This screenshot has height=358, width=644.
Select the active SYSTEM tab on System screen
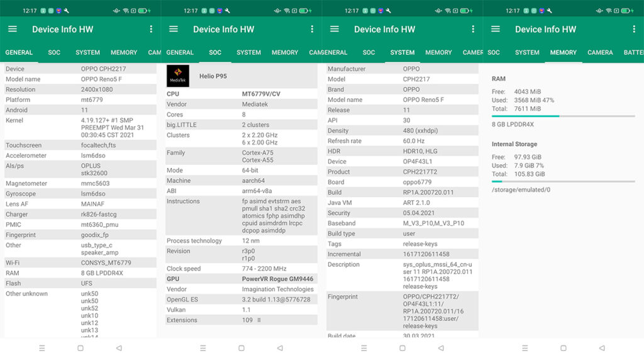tap(402, 53)
